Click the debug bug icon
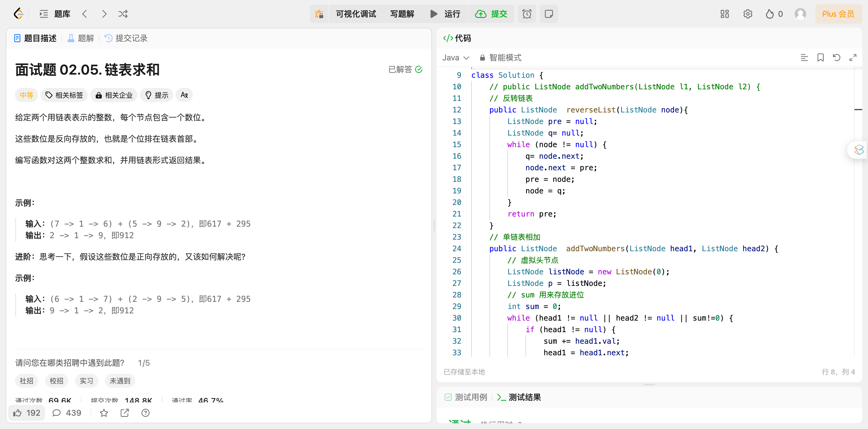This screenshot has height=429, width=868. pyautogui.click(x=319, y=14)
